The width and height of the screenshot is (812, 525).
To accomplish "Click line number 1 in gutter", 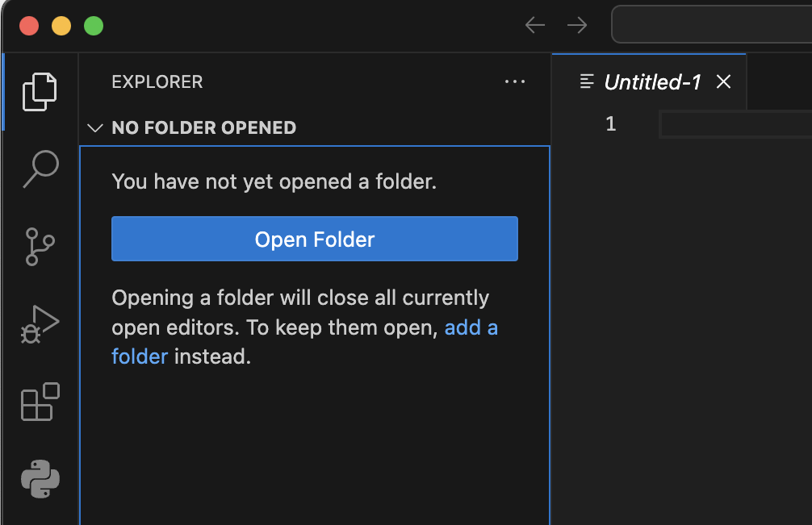I will [610, 124].
